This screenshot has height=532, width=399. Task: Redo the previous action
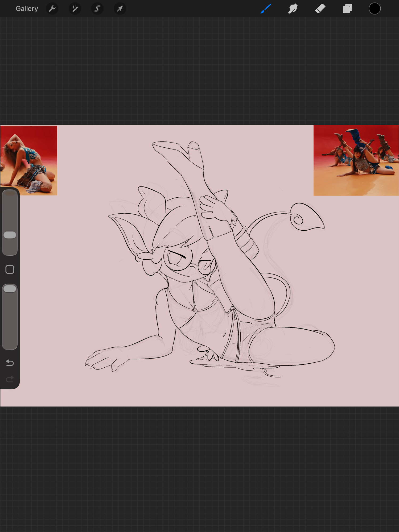pyautogui.click(x=10, y=379)
